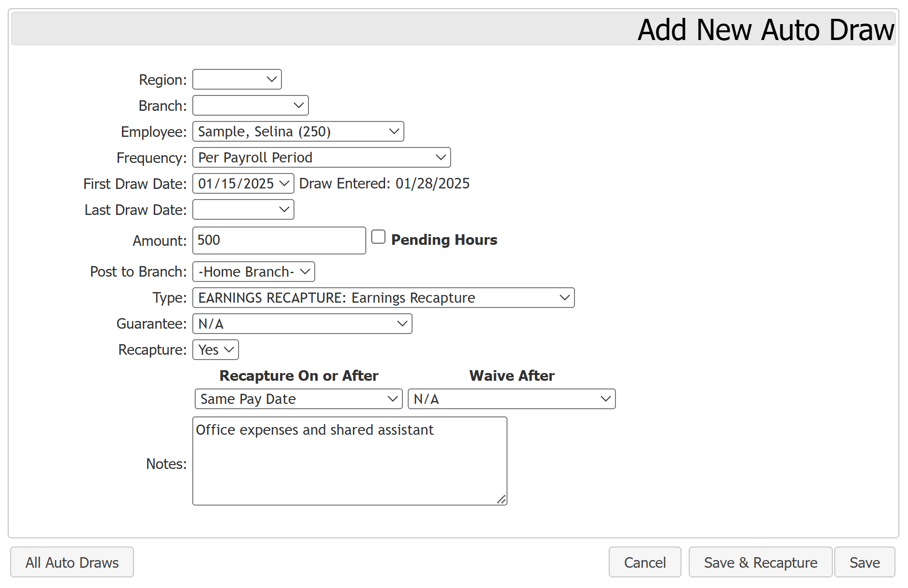Click the Cancel button
The width and height of the screenshot is (908, 588).
click(x=645, y=562)
